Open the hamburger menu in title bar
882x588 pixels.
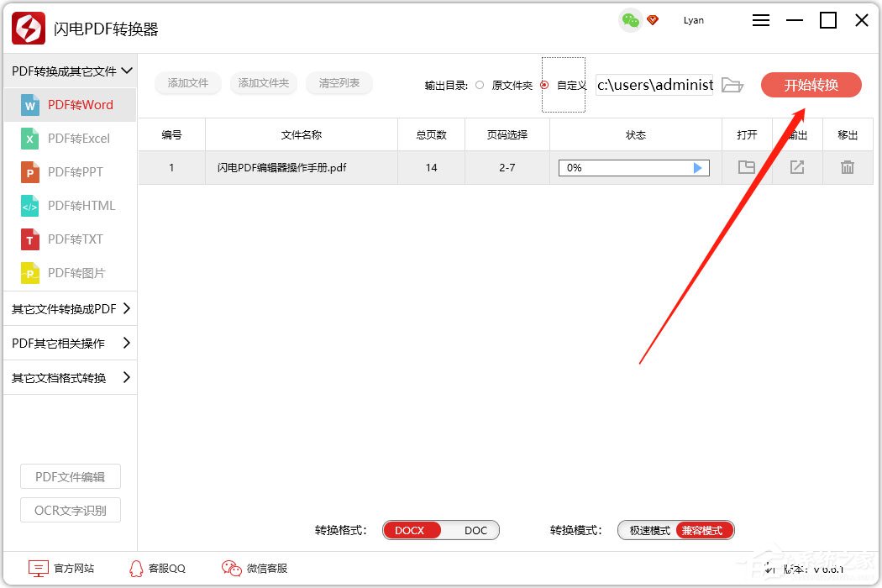point(760,20)
